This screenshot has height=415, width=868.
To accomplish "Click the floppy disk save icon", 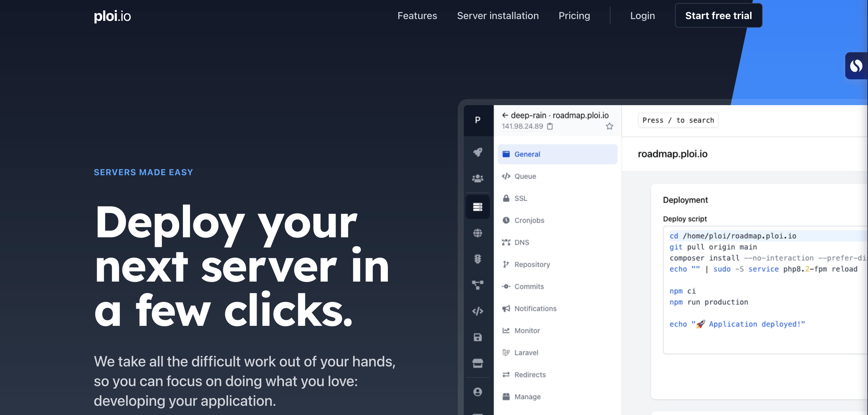I will pyautogui.click(x=477, y=337).
